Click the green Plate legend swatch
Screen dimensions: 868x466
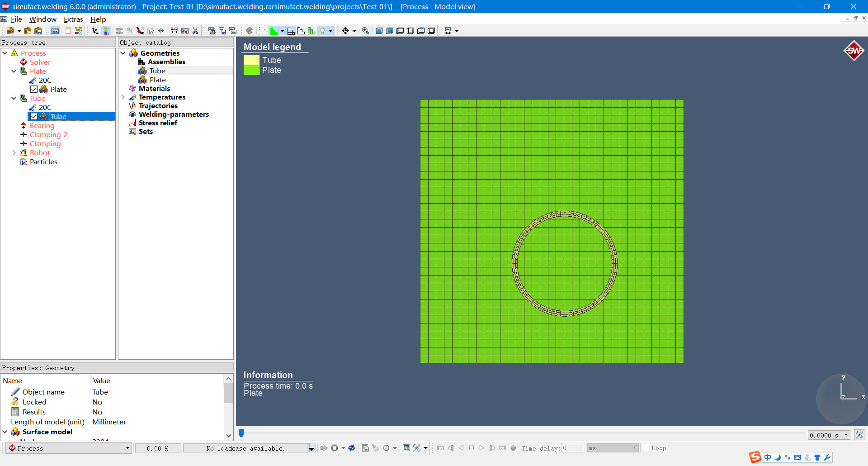[251, 70]
